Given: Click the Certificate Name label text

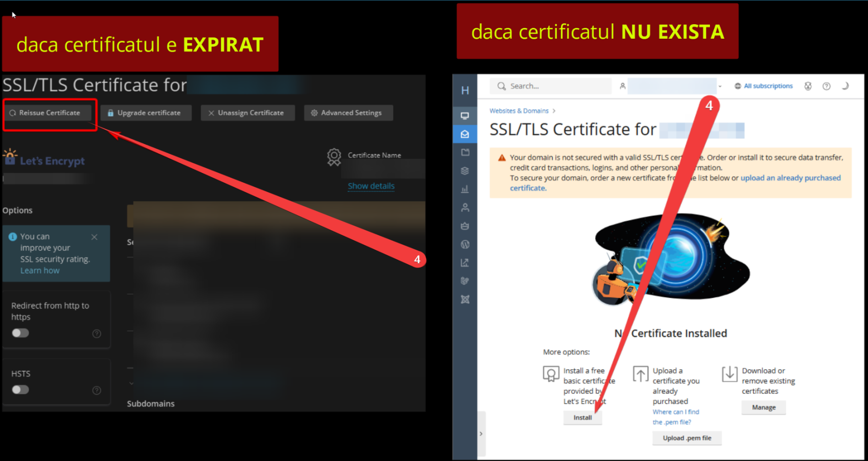Looking at the screenshot, I should click(x=374, y=155).
